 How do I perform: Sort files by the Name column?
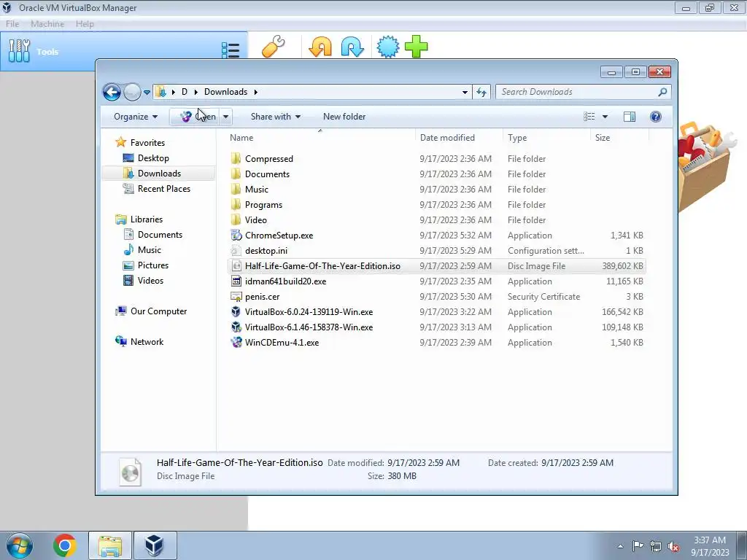(x=241, y=138)
